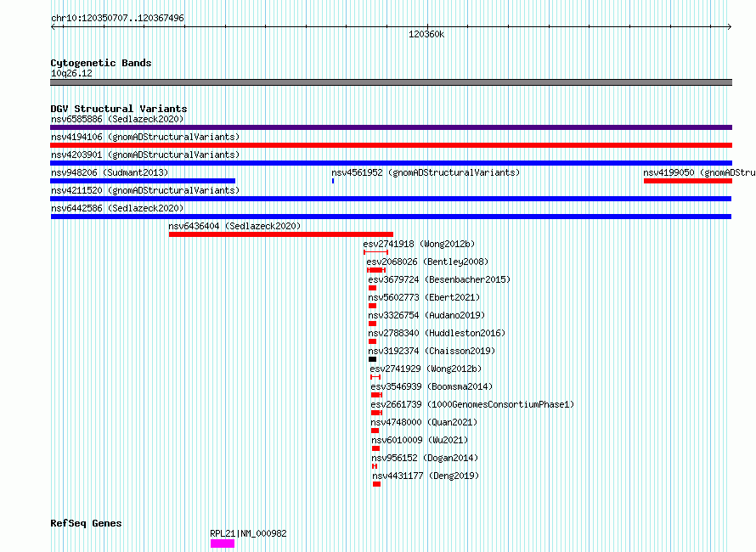Click the RefSeq Genes track title

click(x=86, y=523)
